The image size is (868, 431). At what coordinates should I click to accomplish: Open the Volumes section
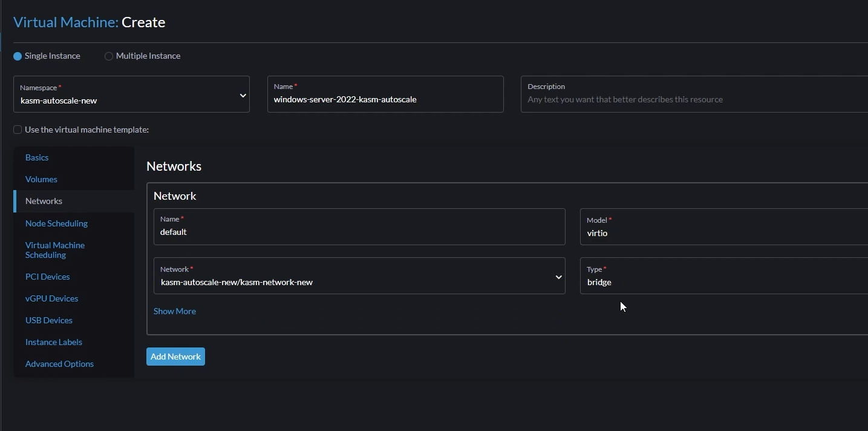(41, 179)
